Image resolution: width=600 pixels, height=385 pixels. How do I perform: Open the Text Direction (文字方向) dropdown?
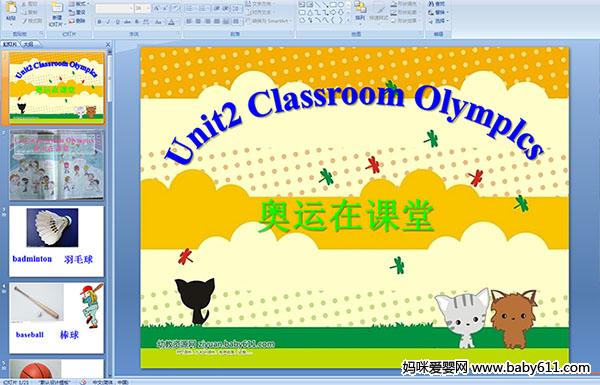[260, 4]
